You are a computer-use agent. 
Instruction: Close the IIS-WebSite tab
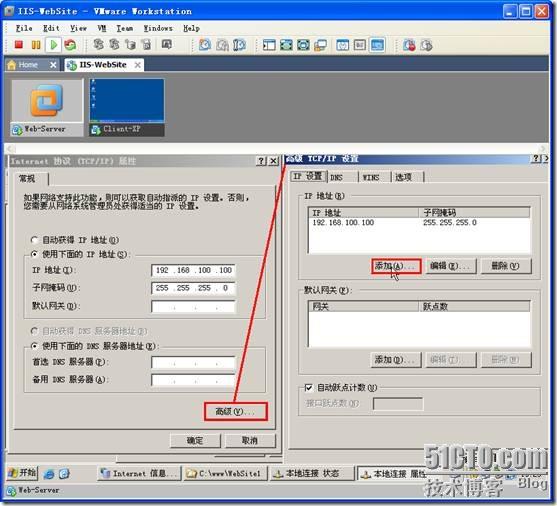pyautogui.click(x=138, y=65)
